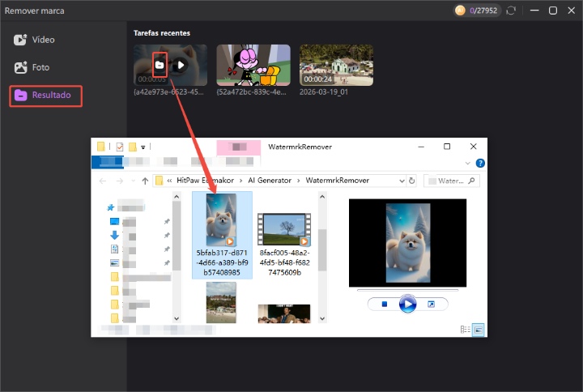Select the Resultado section in the sidebar
583x392 pixels.
[45, 96]
